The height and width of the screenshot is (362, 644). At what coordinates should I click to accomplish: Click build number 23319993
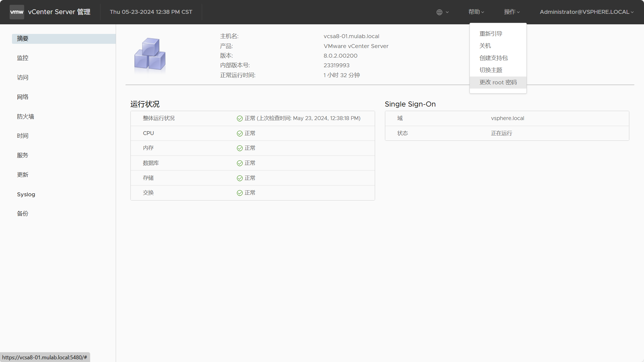pyautogui.click(x=337, y=65)
